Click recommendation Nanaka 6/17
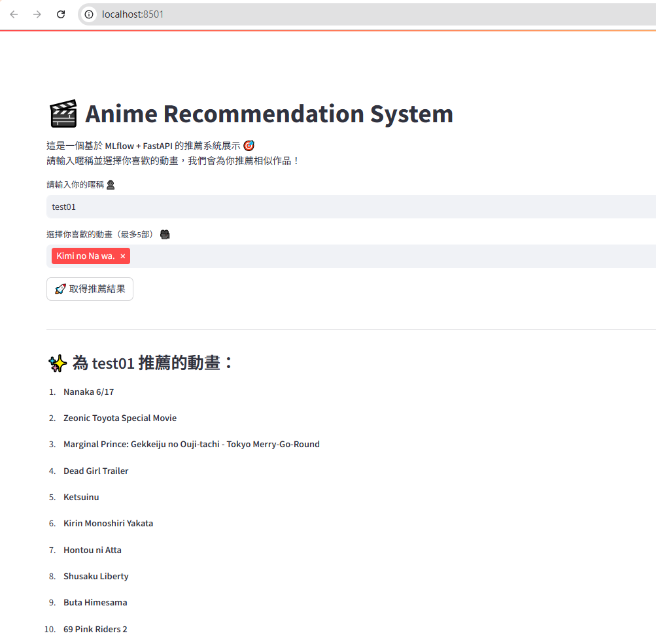This screenshot has width=656, height=644. point(89,392)
